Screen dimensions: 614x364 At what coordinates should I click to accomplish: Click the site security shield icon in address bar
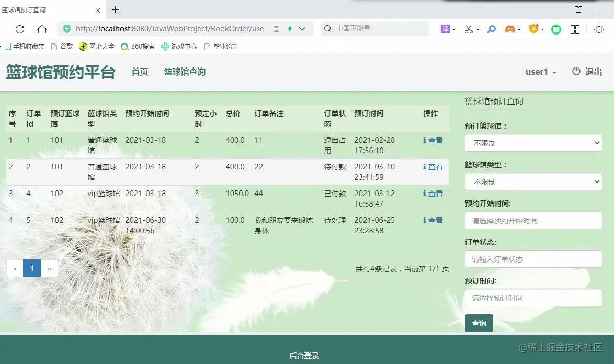pyautogui.click(x=67, y=29)
